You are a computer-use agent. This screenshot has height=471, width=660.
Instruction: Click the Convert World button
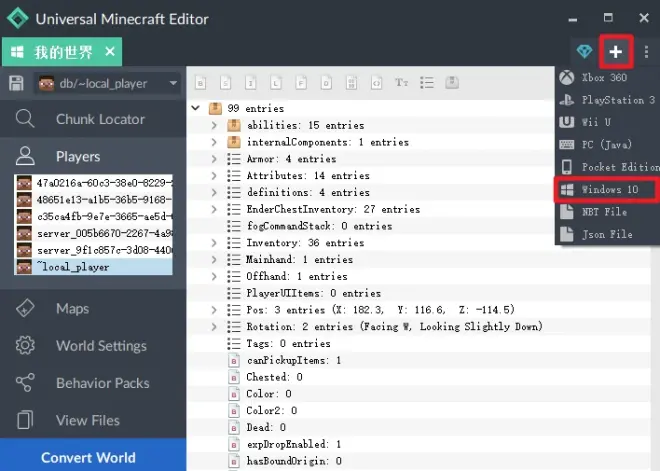[93, 457]
